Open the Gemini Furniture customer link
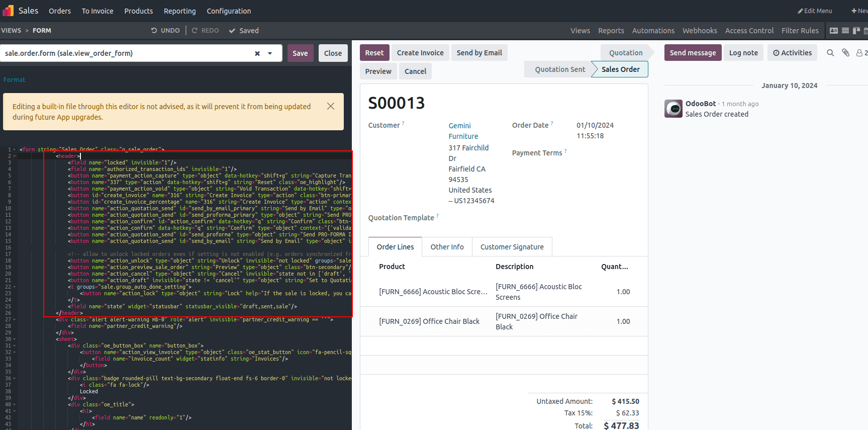This screenshot has height=430, width=868. pos(463,131)
